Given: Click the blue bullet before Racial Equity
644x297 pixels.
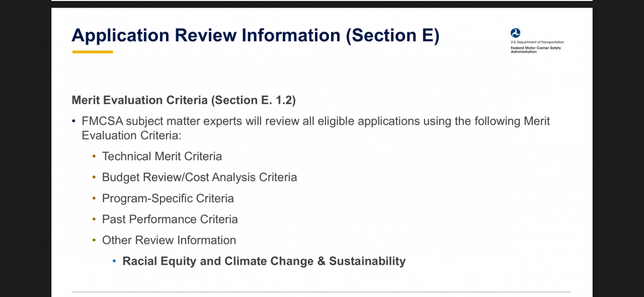Looking at the screenshot, I should coord(114,261).
